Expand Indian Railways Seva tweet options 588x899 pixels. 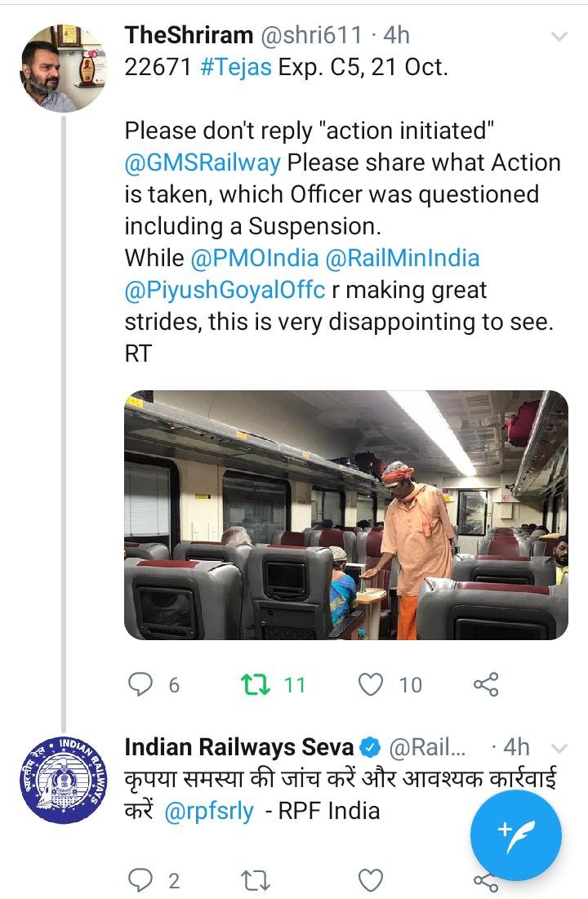pos(559,748)
